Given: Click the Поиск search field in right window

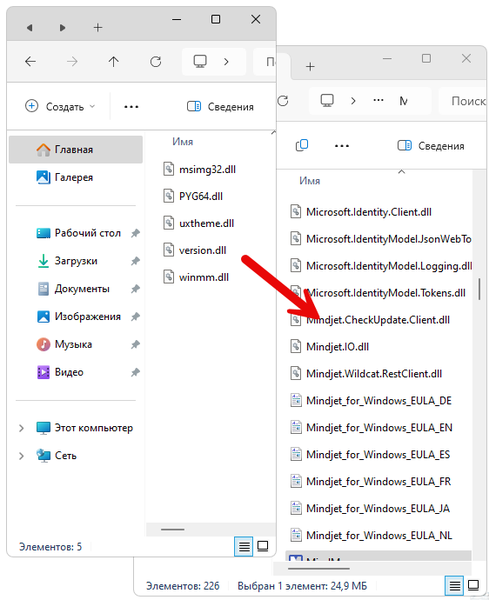Looking at the screenshot, I should [463, 101].
